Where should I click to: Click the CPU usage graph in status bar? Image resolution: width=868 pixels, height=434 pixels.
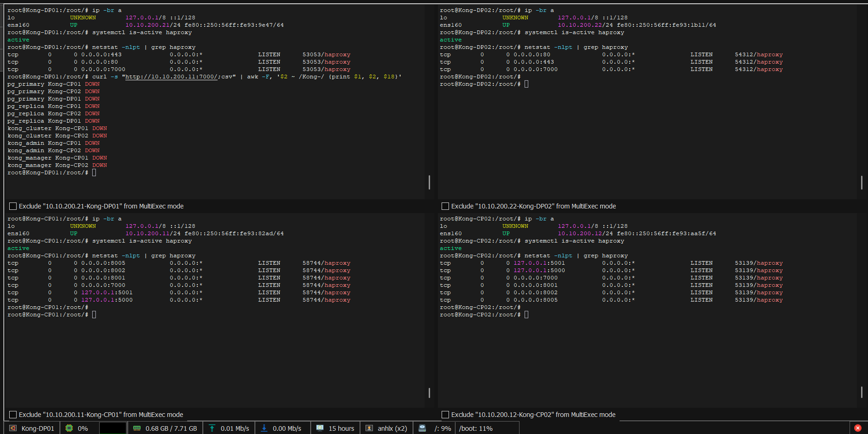(x=113, y=428)
